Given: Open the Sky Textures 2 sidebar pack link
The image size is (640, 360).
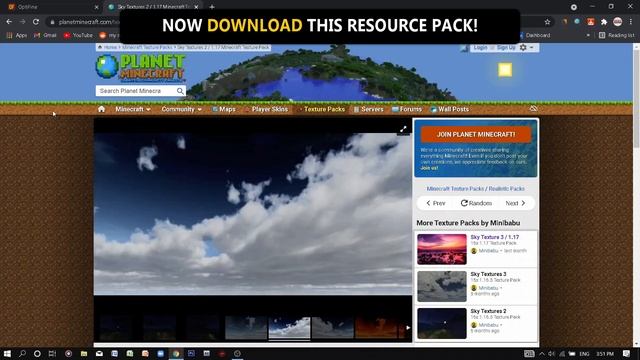Looking at the screenshot, I should (488, 311).
